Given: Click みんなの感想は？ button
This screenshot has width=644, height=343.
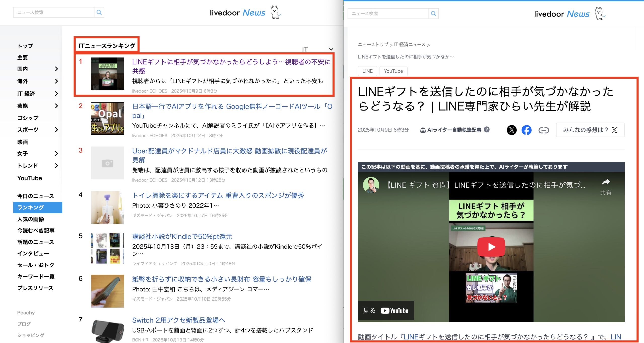Looking at the screenshot, I should tap(590, 130).
